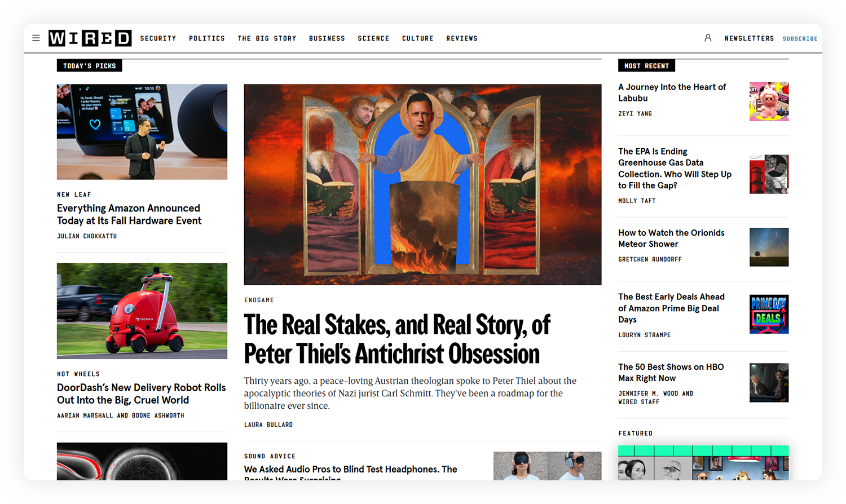Go to the Politics section
Viewport: 846px width, 504px height.
pyautogui.click(x=207, y=38)
